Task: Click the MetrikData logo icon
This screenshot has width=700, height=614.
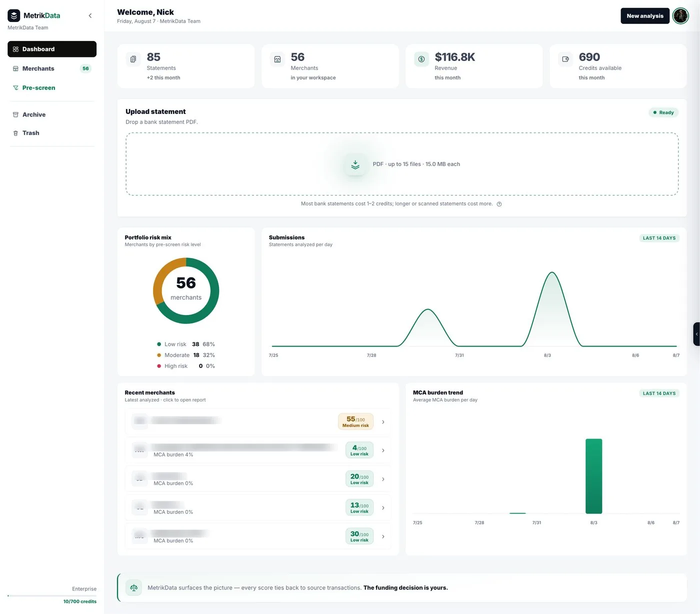Action: click(x=14, y=15)
